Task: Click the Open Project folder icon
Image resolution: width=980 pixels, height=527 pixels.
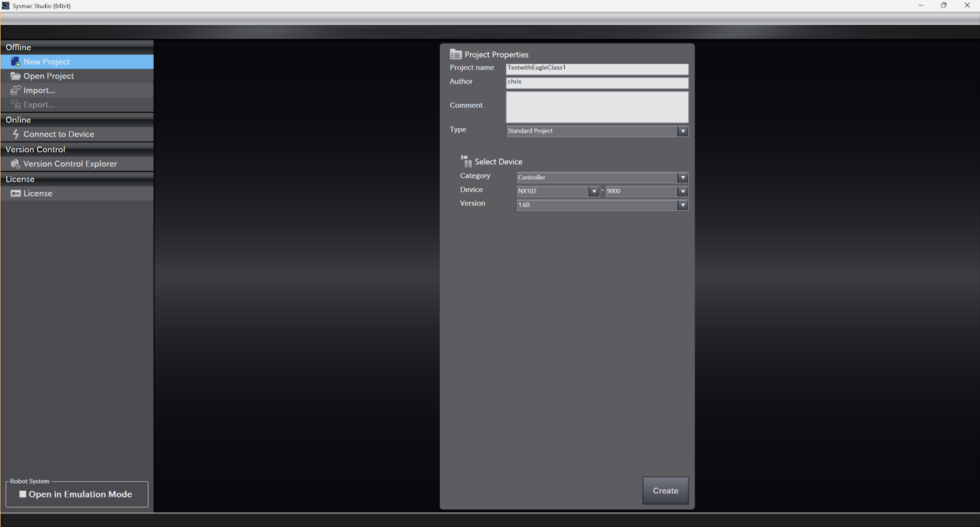Action: click(16, 76)
